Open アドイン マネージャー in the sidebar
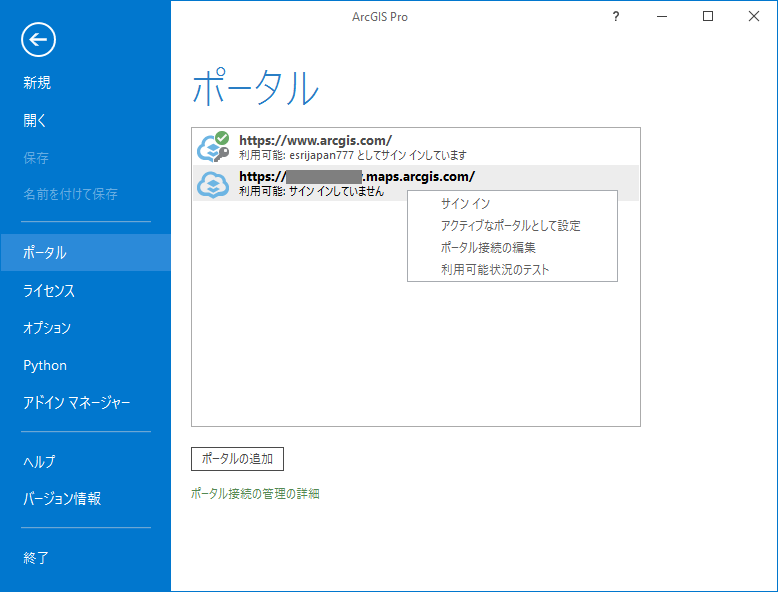778x592 pixels. 76,402
